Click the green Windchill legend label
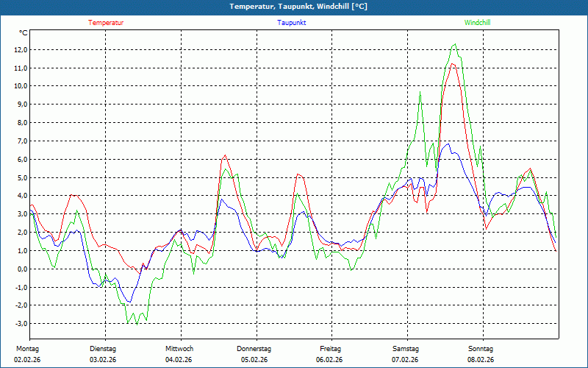The width and height of the screenshot is (588, 368). (477, 23)
